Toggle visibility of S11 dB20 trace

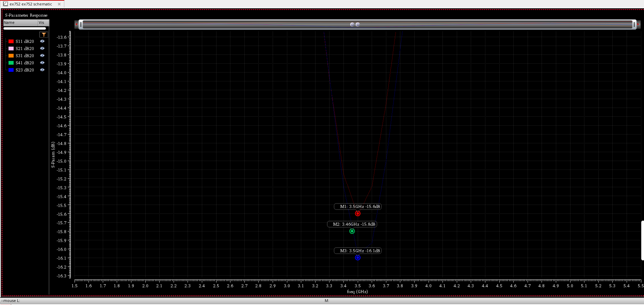coord(42,41)
